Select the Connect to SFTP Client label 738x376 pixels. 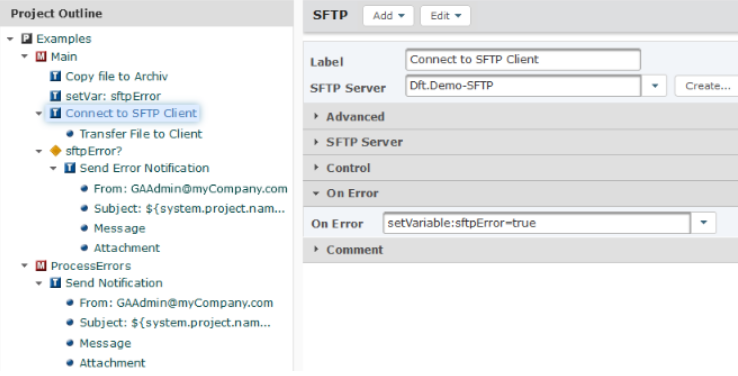point(131,113)
